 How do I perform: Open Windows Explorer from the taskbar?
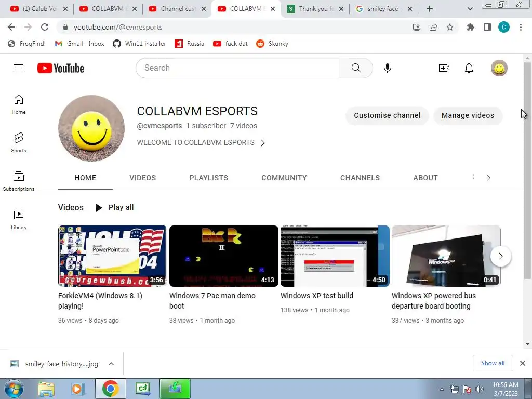click(46, 389)
